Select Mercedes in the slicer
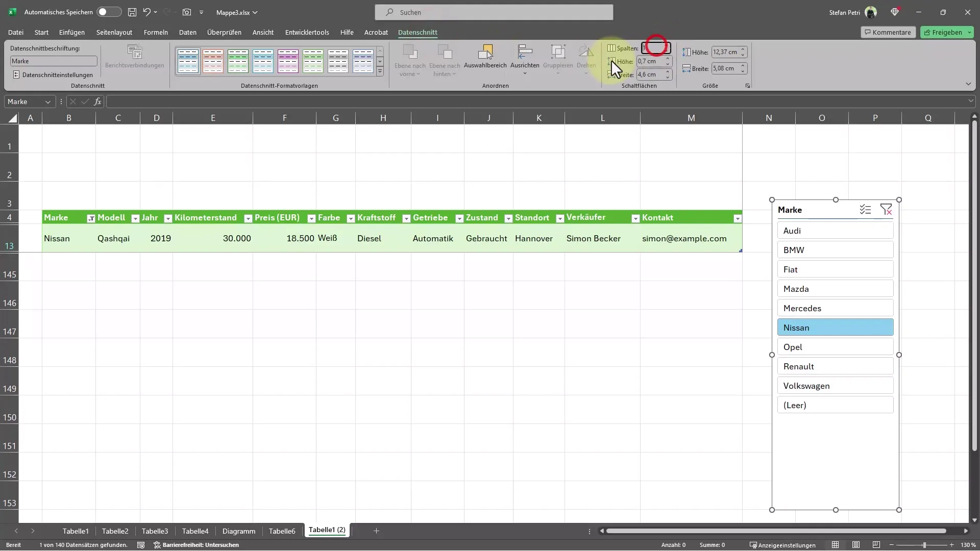980x551 pixels. point(836,308)
